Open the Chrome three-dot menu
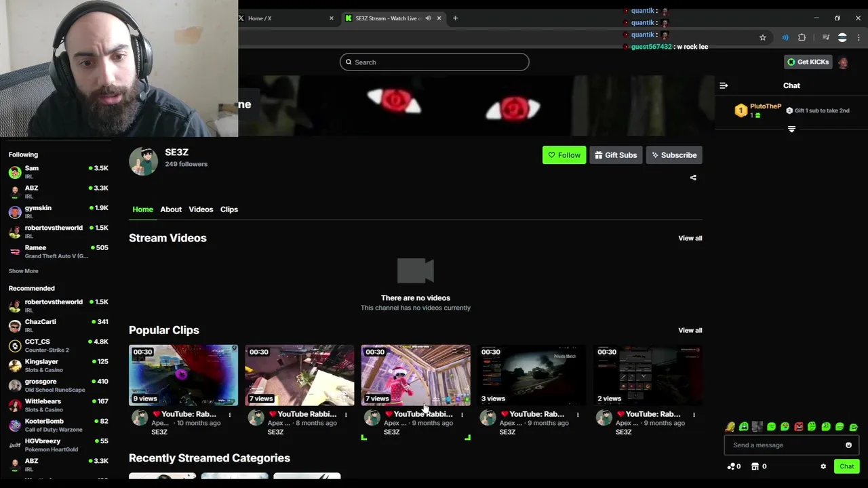The height and width of the screenshot is (488, 868). pos(859,38)
